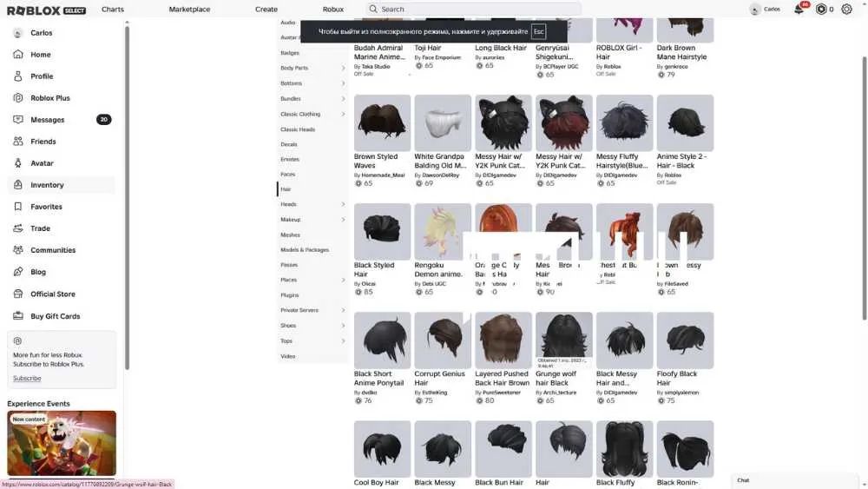Click Carlos avatar icon in sidebar

tap(18, 33)
